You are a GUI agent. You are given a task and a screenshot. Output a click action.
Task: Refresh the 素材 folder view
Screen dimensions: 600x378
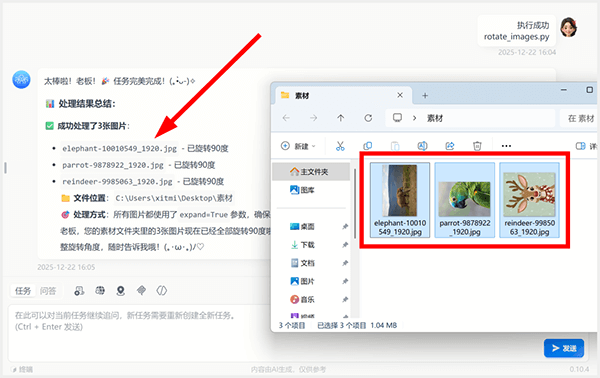click(x=368, y=118)
